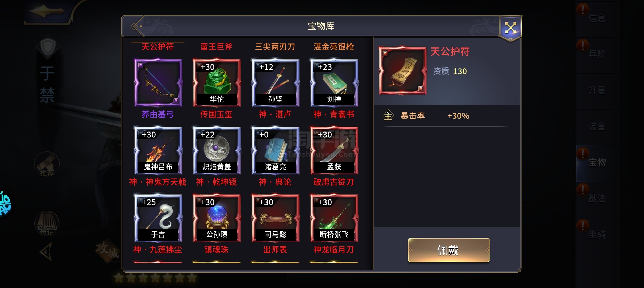This screenshot has width=644, height=288.
Task: Select the 出师表 scroll treasure icon
Action: point(275,218)
